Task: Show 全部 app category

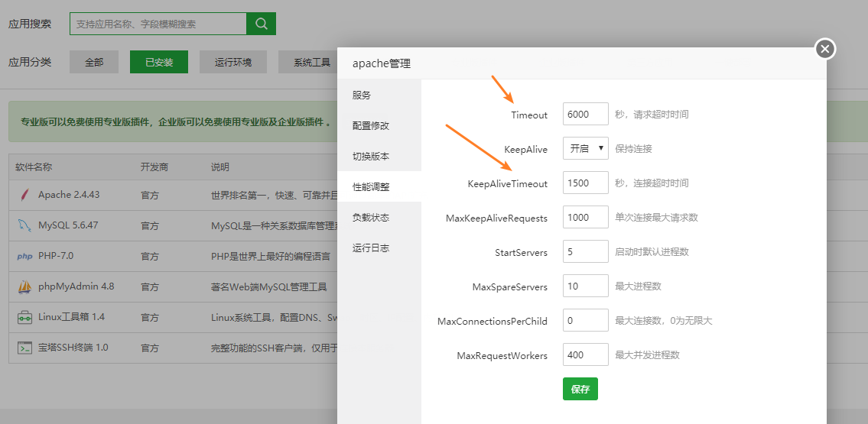Action: click(94, 62)
